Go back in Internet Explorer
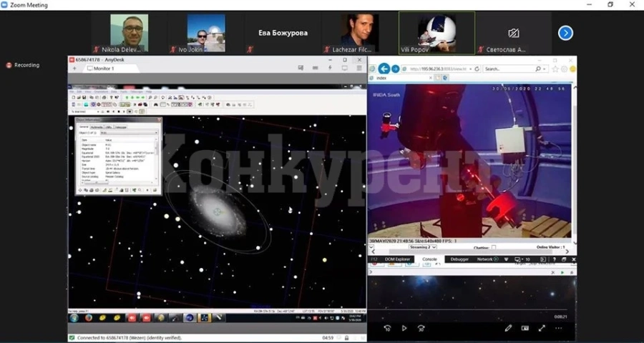 [384, 69]
